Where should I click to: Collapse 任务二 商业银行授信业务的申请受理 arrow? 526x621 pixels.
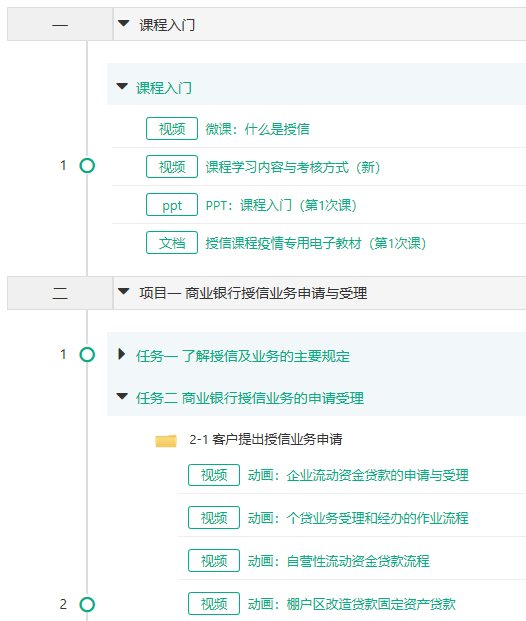click(122, 396)
